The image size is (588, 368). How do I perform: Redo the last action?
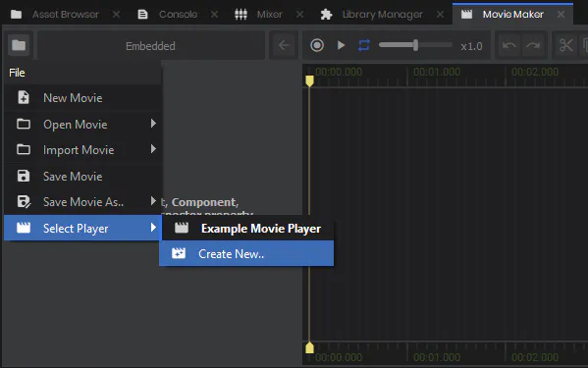[x=533, y=45]
